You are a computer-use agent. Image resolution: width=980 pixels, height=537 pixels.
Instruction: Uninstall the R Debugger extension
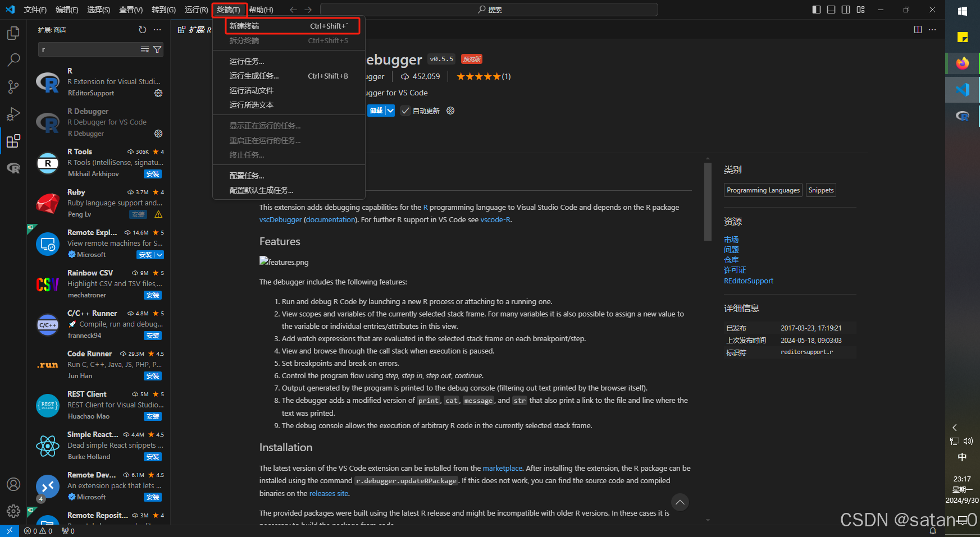[x=376, y=111]
